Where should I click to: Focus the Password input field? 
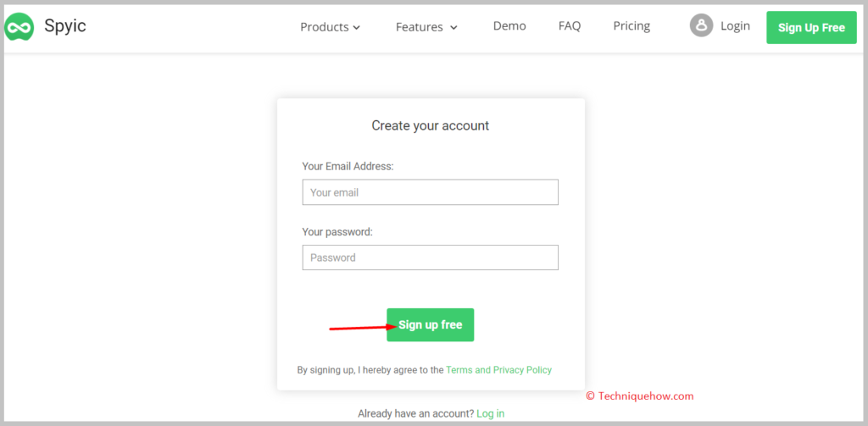(430, 257)
